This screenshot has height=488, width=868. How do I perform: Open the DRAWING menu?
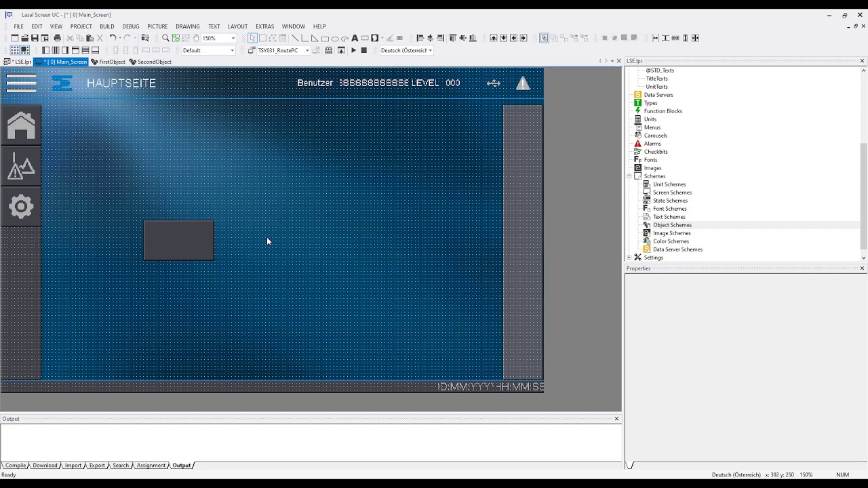188,26
